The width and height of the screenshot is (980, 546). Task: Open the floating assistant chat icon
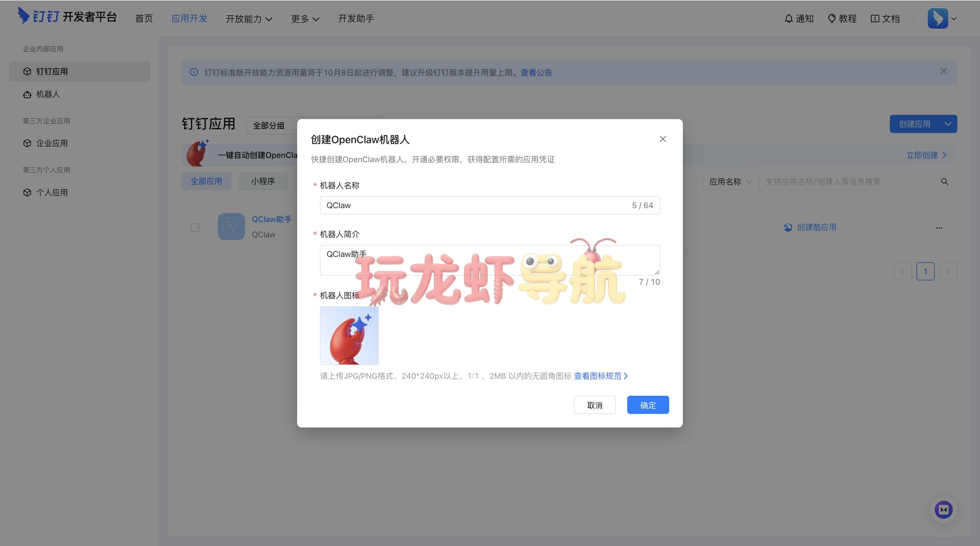tap(944, 510)
